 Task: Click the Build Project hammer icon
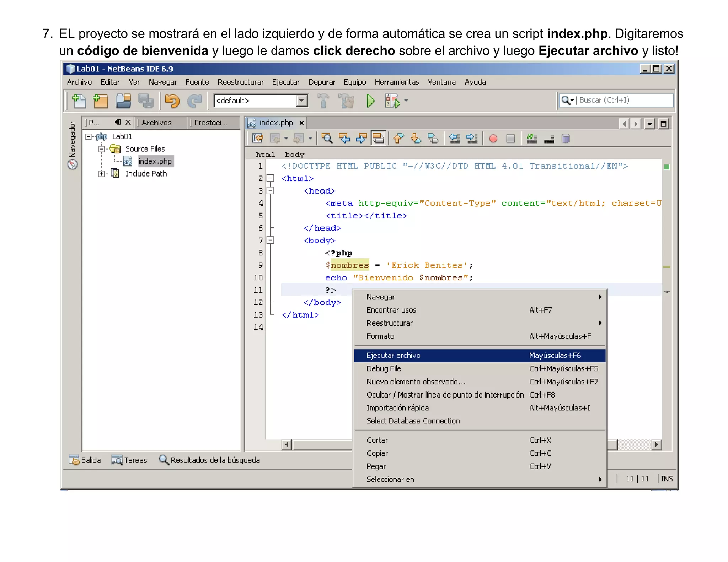click(x=323, y=101)
